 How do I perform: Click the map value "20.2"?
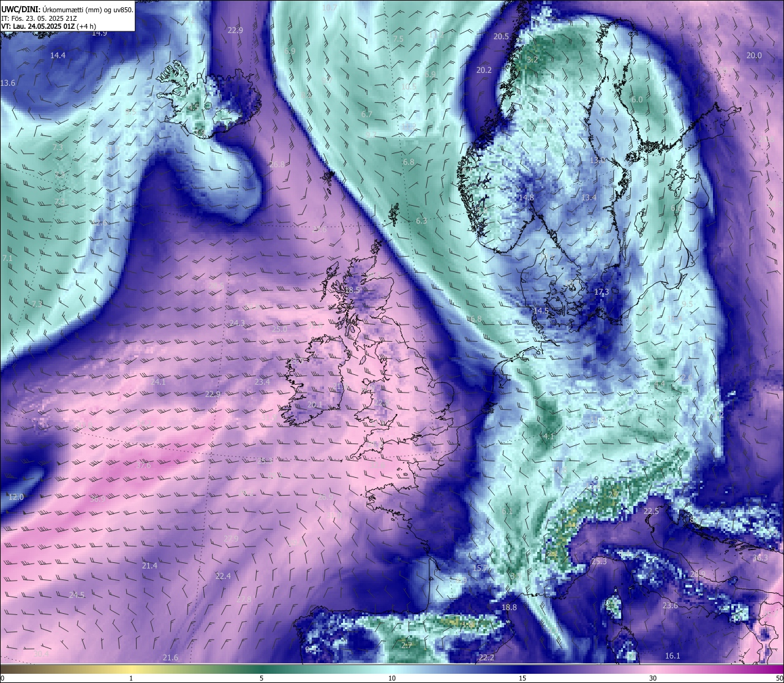[x=484, y=70]
